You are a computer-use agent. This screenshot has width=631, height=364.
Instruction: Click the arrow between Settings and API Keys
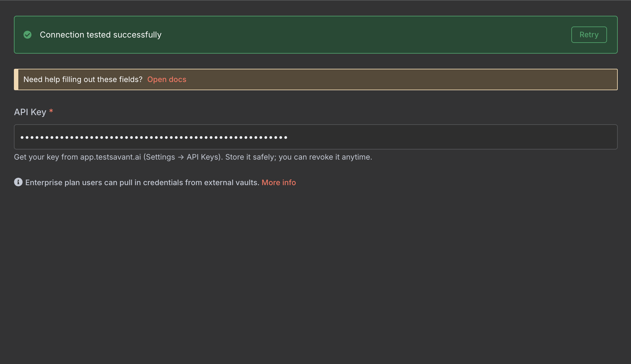pos(181,157)
